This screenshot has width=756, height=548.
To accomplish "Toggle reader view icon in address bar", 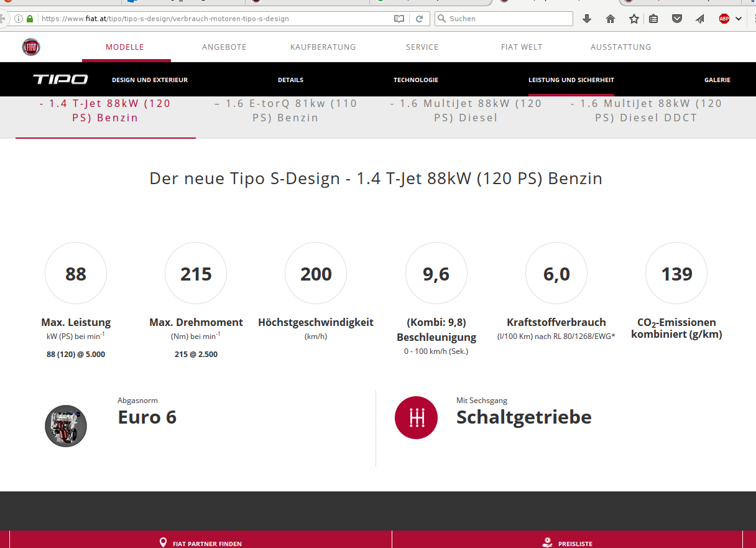I will coord(399,19).
